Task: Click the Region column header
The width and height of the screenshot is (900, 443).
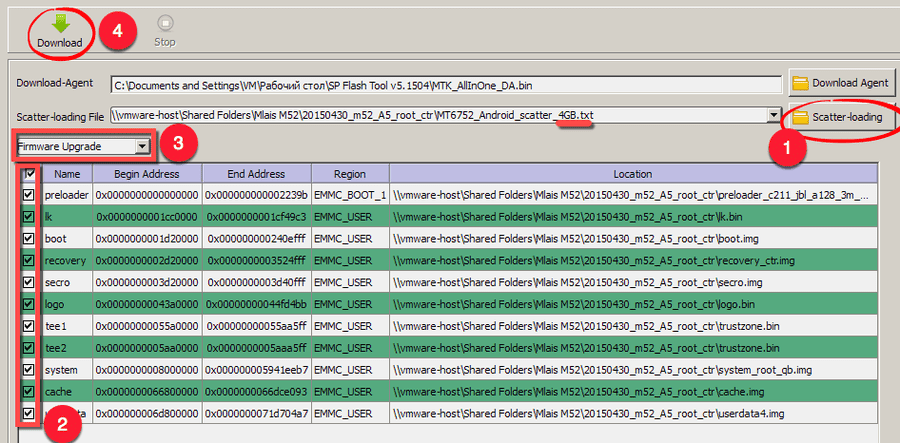Action: (x=350, y=173)
